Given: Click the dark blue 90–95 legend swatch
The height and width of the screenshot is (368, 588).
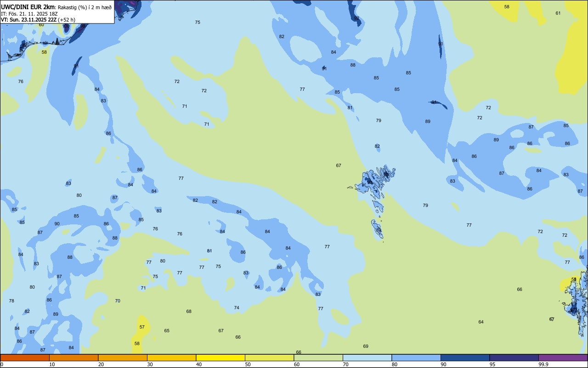Looking at the screenshot, I should point(465,357).
